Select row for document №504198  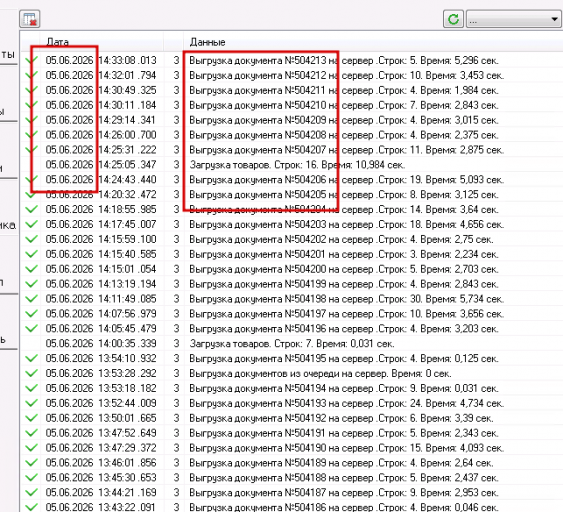tap(292, 299)
